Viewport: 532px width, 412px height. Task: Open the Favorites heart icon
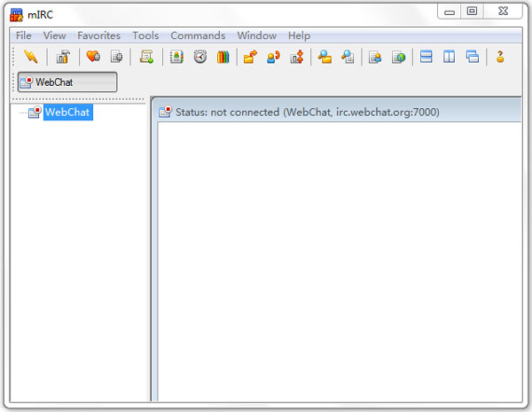93,58
